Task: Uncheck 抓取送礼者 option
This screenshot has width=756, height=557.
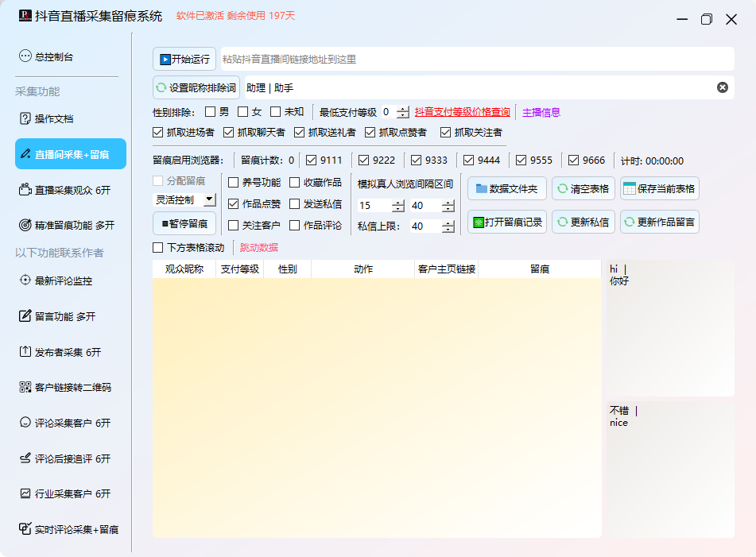Action: point(300,132)
